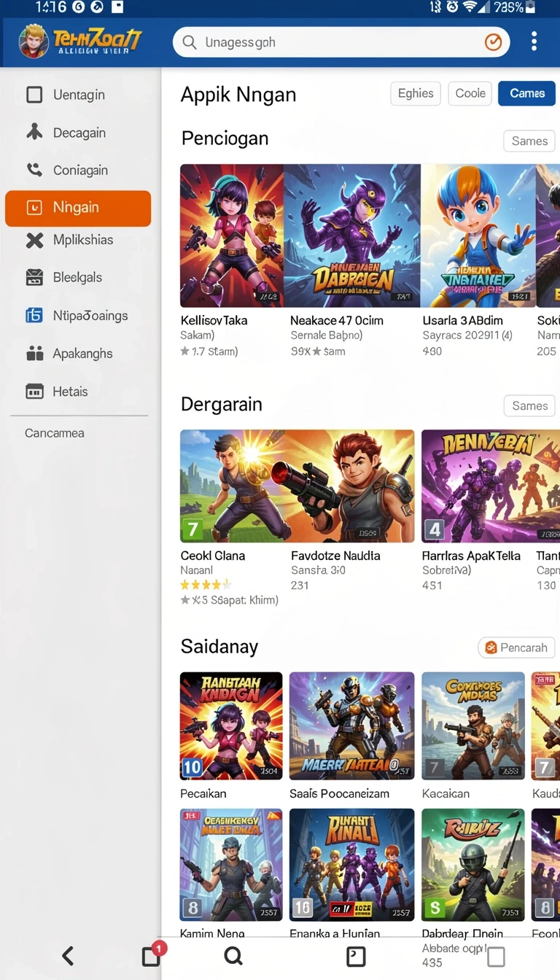Click Sames button beside Dergarain
The width and height of the screenshot is (560, 980).
pos(529,406)
